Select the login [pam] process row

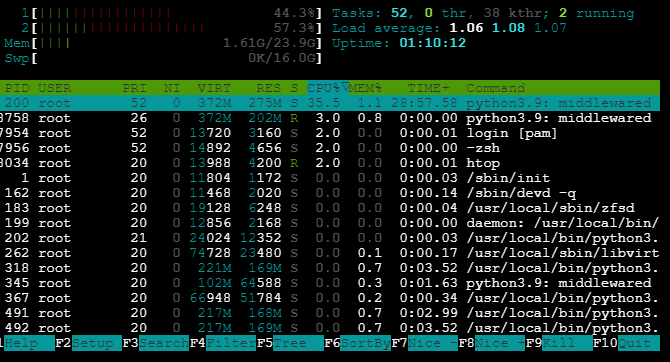click(330, 133)
